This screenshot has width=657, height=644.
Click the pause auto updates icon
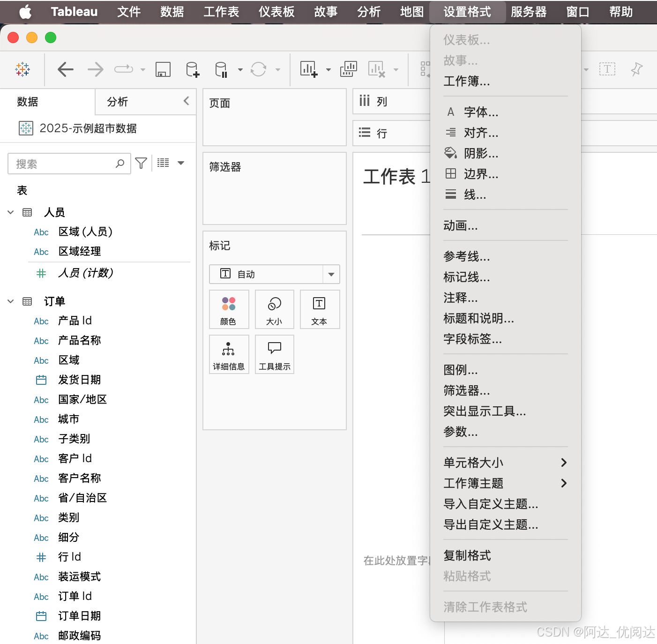[221, 69]
